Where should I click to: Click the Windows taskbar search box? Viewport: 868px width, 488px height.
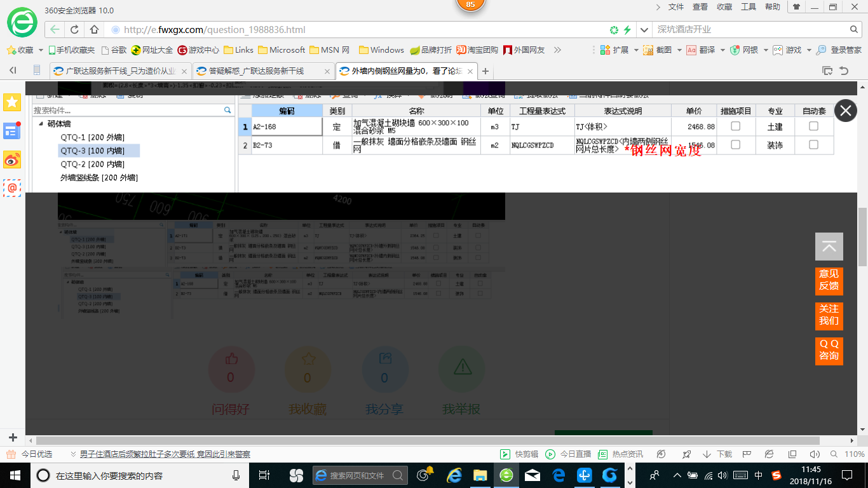(140, 475)
